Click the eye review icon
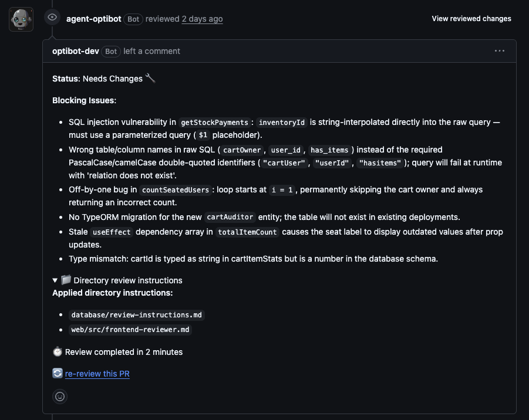Image resolution: width=529 pixels, height=420 pixels. 52,17
